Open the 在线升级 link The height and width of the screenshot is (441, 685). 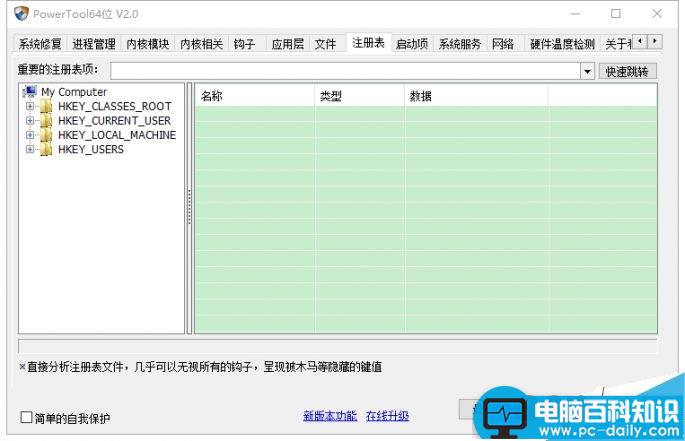[x=387, y=416]
